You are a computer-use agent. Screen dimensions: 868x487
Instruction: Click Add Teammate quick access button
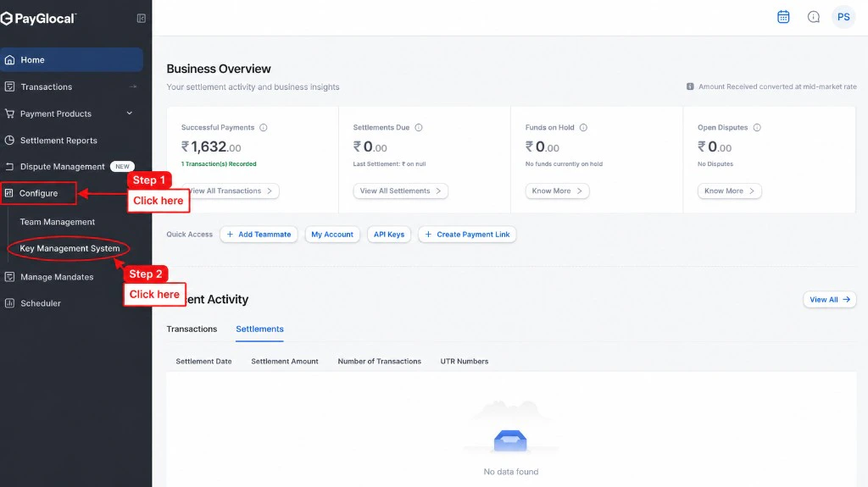(259, 235)
